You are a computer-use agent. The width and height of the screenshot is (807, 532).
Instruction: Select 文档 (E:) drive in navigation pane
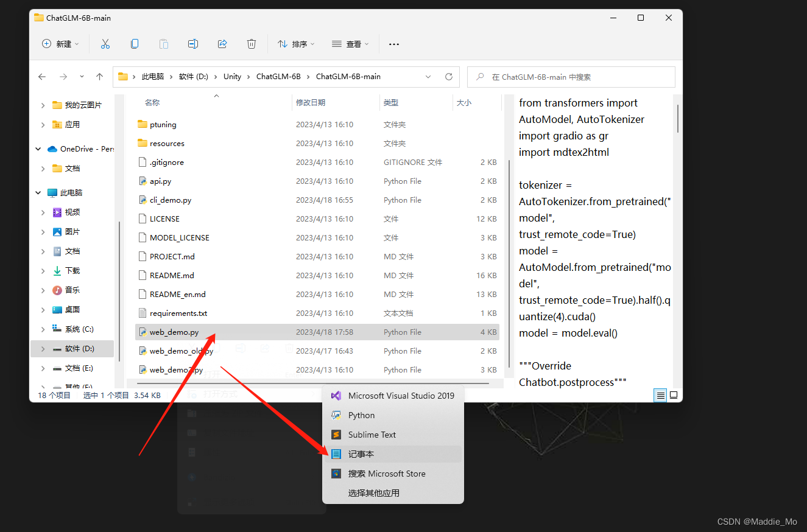pyautogui.click(x=79, y=368)
